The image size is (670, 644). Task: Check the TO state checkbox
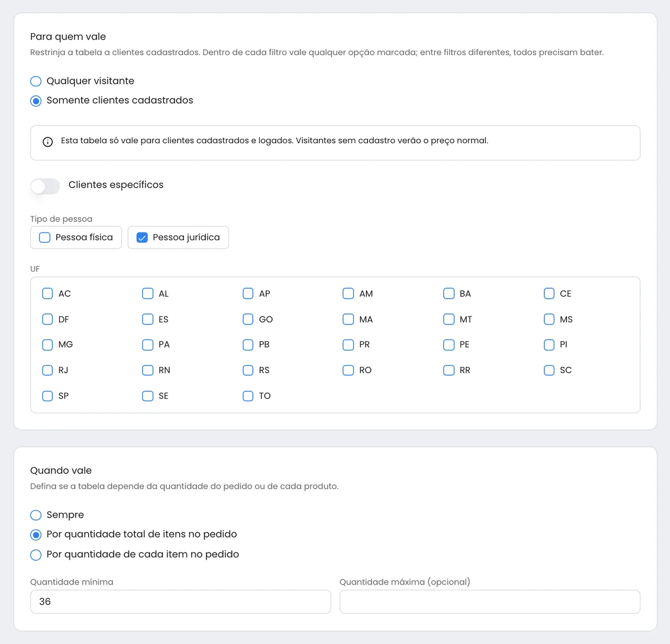coord(248,396)
